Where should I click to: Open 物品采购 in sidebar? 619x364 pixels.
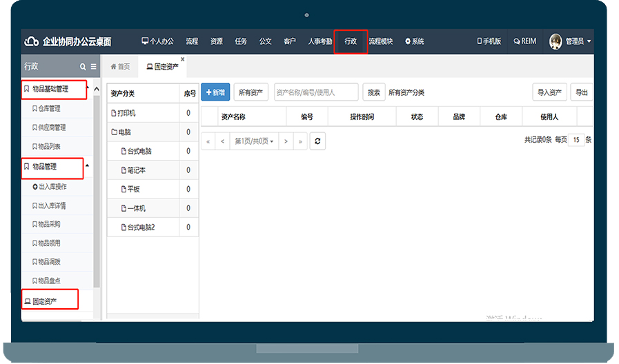[x=46, y=224]
